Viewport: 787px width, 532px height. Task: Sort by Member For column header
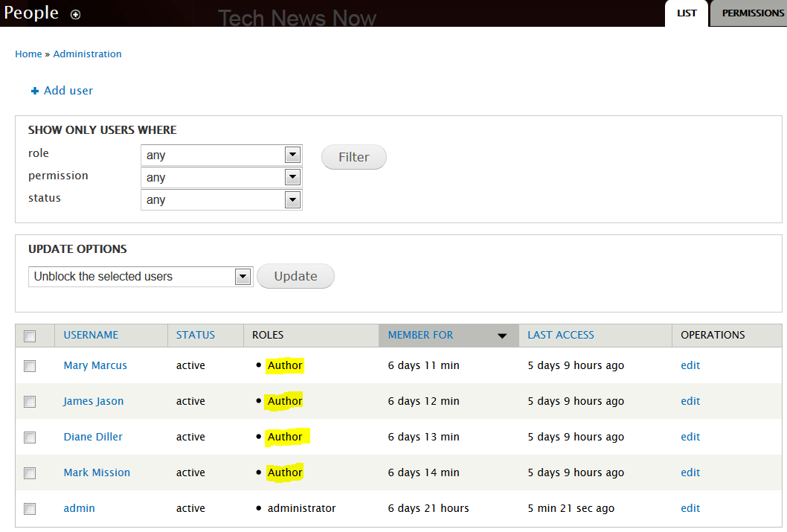420,335
